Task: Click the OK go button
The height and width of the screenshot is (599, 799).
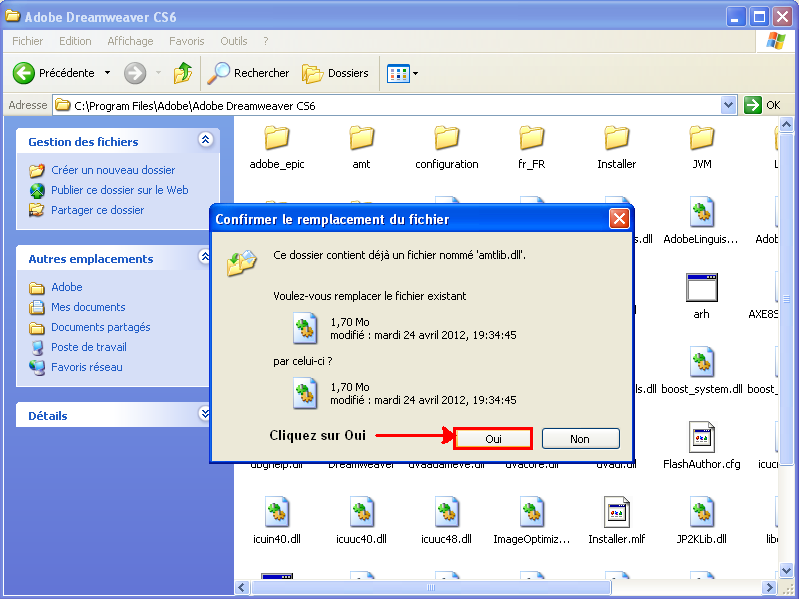Action: click(762, 105)
